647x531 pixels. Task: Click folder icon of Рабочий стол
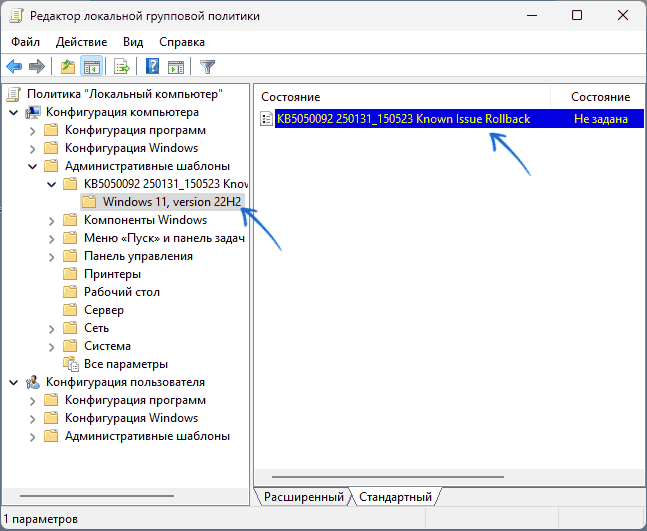[x=70, y=292]
